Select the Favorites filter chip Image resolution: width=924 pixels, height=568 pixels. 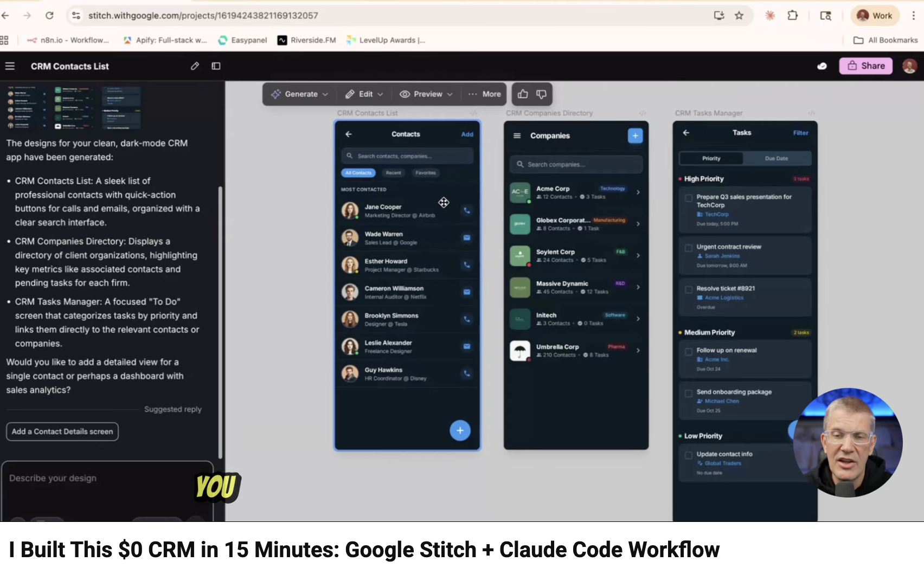coord(426,173)
